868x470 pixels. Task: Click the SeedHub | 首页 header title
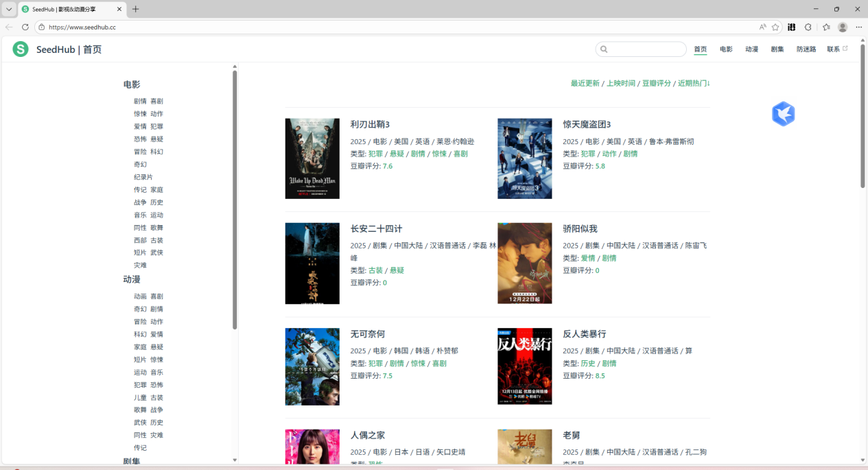pos(69,49)
